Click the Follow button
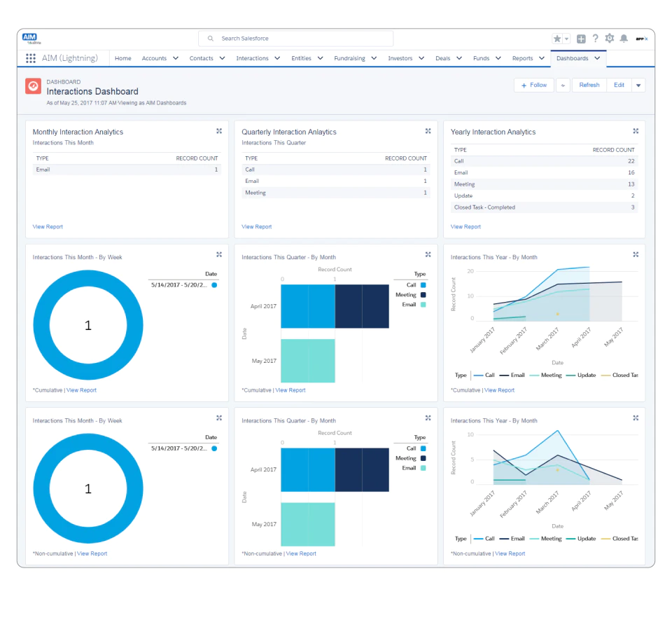Image resolution: width=672 pixels, height=620 pixels. click(x=533, y=85)
